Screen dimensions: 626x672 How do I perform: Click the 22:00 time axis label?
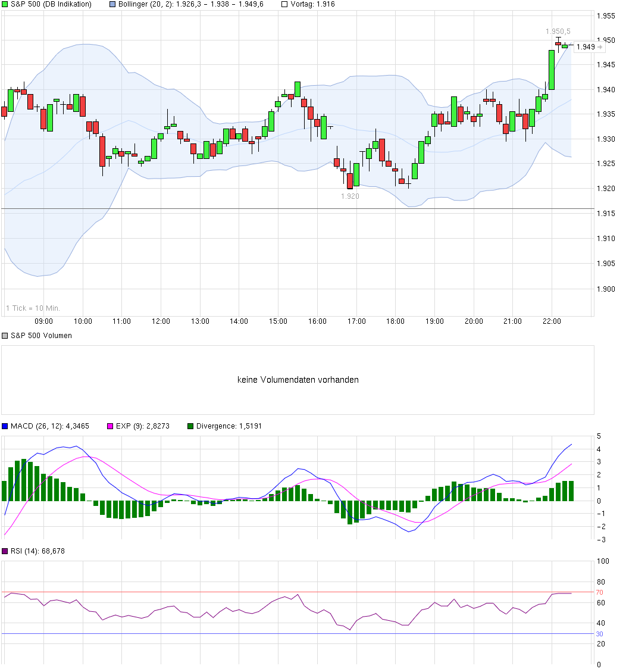coord(552,321)
